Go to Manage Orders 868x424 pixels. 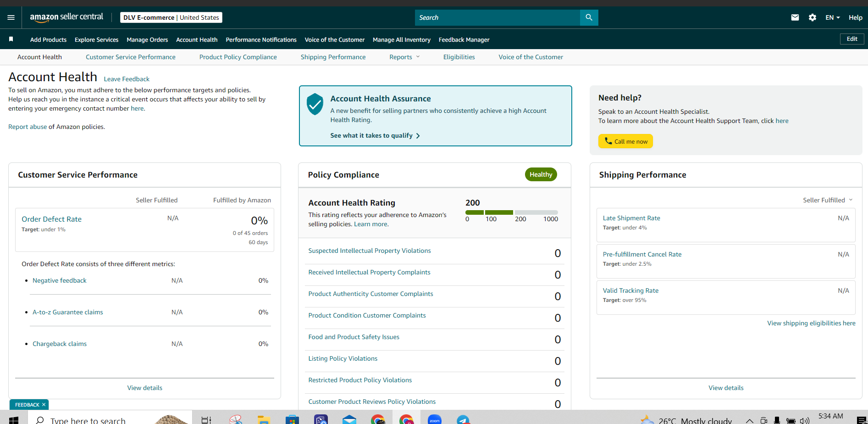coord(147,39)
